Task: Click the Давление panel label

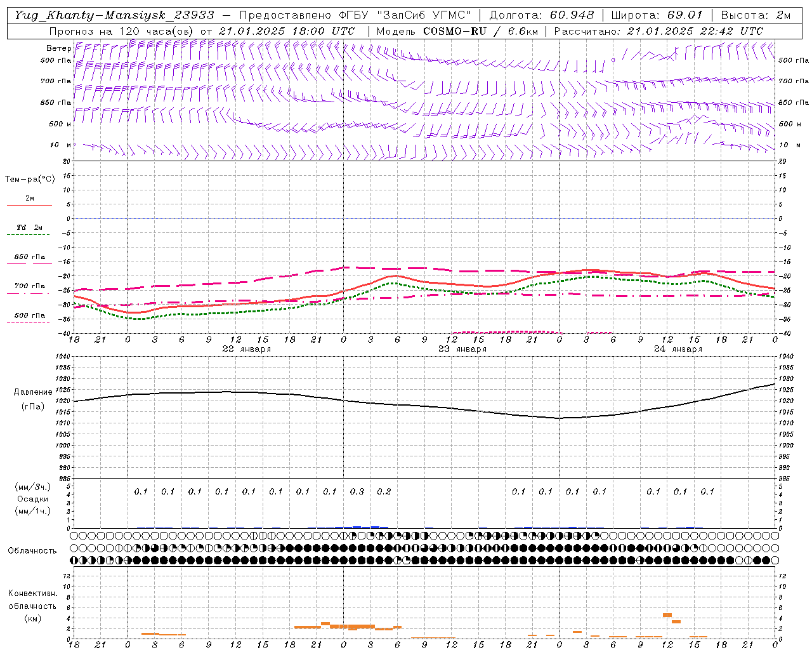Action: (x=33, y=392)
